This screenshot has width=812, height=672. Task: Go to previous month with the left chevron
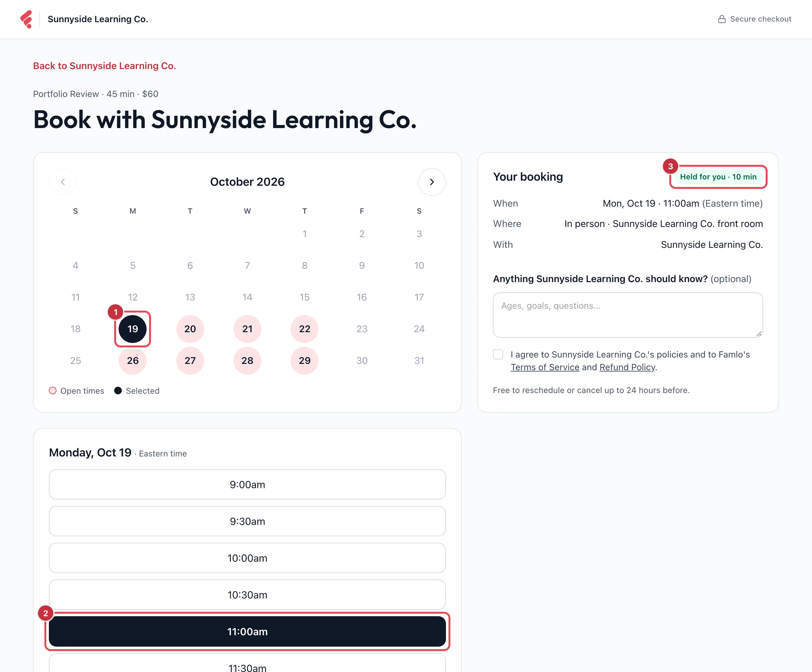pyautogui.click(x=63, y=182)
